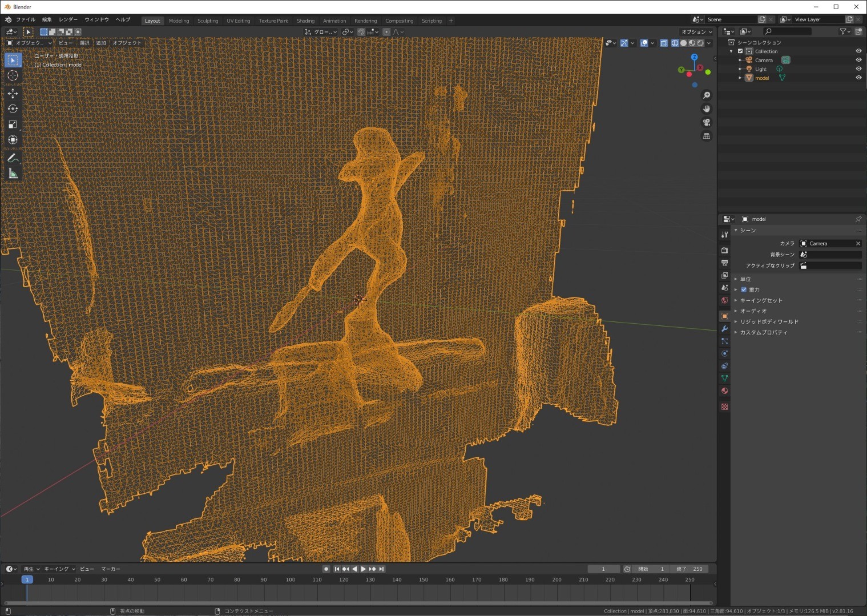Pin the properties editor context
Image resolution: width=867 pixels, height=616 pixels.
coord(858,219)
